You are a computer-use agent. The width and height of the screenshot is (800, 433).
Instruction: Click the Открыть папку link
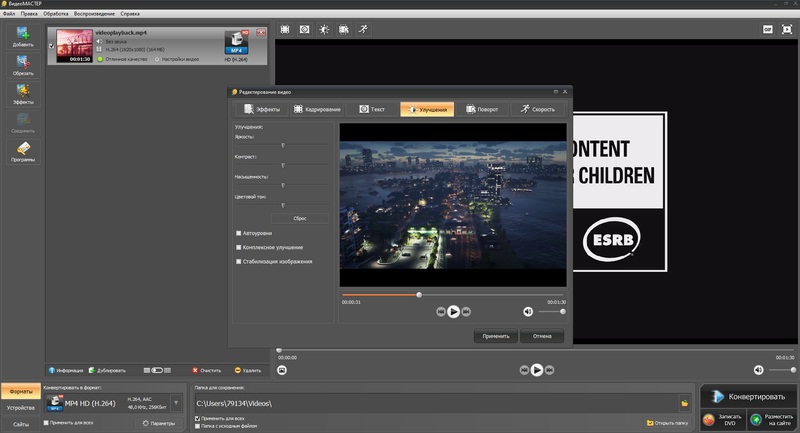click(667, 423)
